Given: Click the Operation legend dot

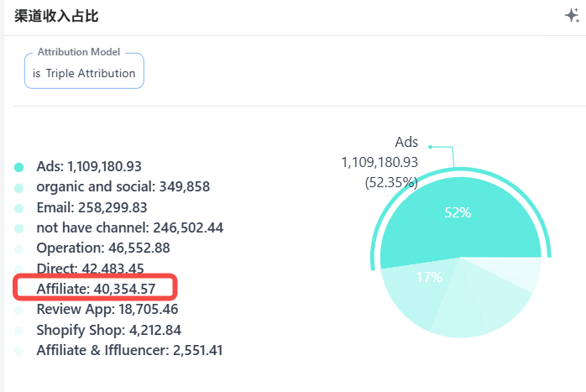Looking at the screenshot, I should (18, 248).
